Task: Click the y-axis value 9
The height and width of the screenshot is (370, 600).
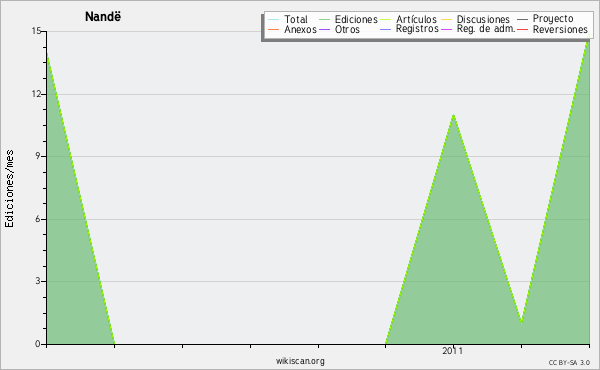Action: [38, 156]
